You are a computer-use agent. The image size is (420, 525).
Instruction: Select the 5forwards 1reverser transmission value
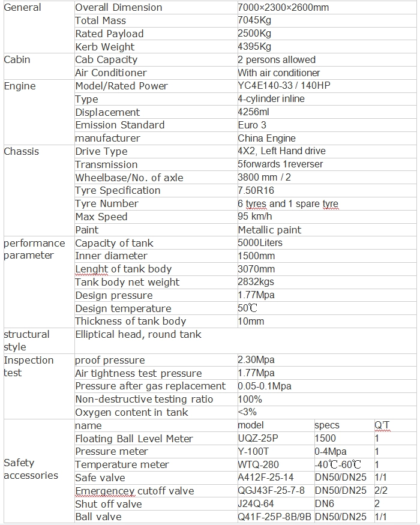point(280,164)
